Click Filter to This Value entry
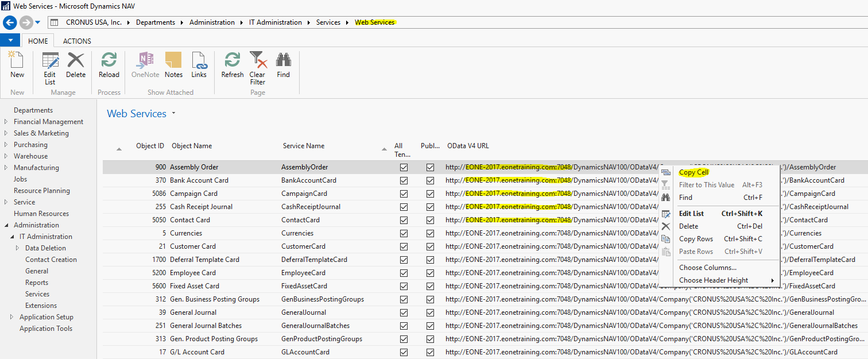 [707, 185]
